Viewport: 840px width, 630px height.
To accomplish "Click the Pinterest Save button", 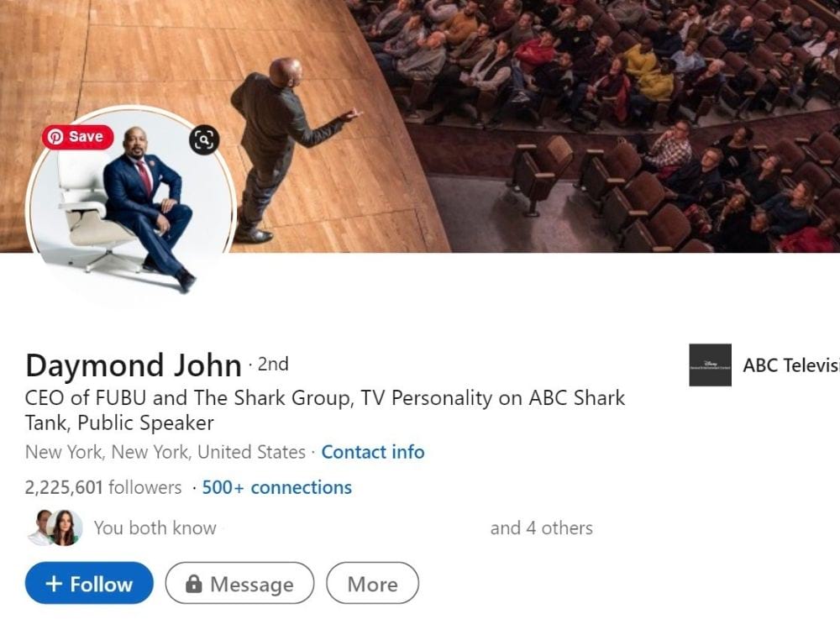I will pos(77,137).
